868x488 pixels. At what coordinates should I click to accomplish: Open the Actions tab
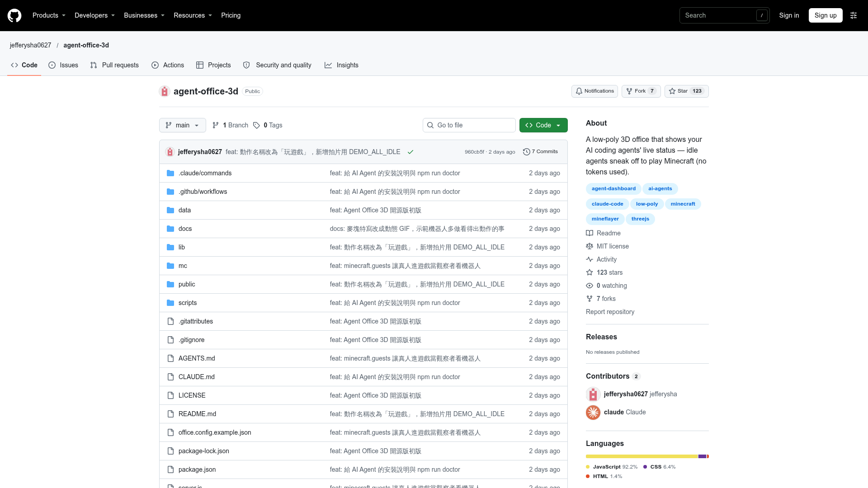(168, 65)
